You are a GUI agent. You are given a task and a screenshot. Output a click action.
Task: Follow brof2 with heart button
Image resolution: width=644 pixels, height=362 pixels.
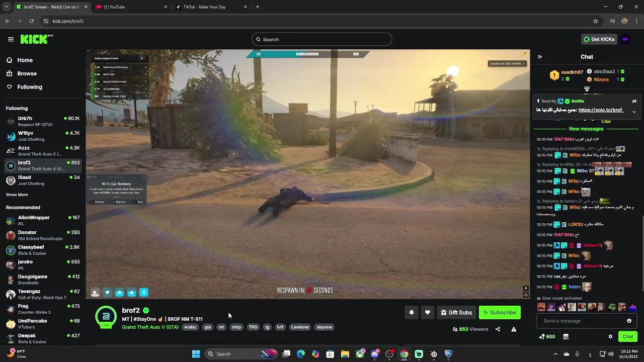click(x=428, y=312)
